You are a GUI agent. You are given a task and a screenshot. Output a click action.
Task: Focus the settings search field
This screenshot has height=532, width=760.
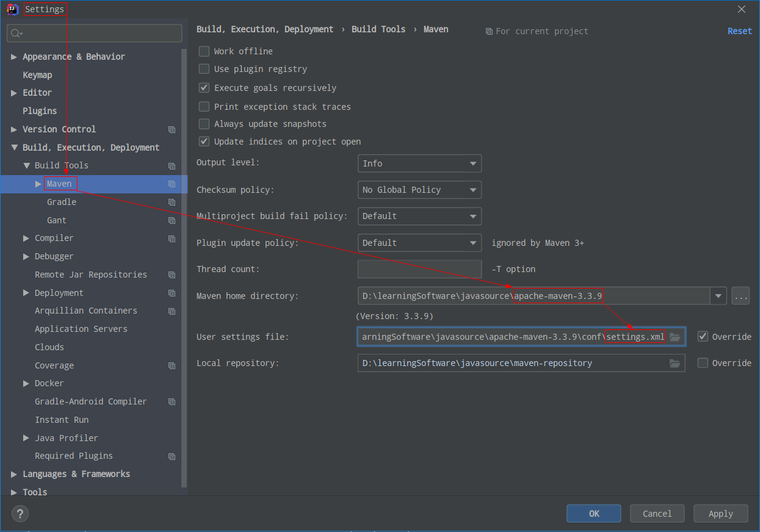tap(95, 34)
